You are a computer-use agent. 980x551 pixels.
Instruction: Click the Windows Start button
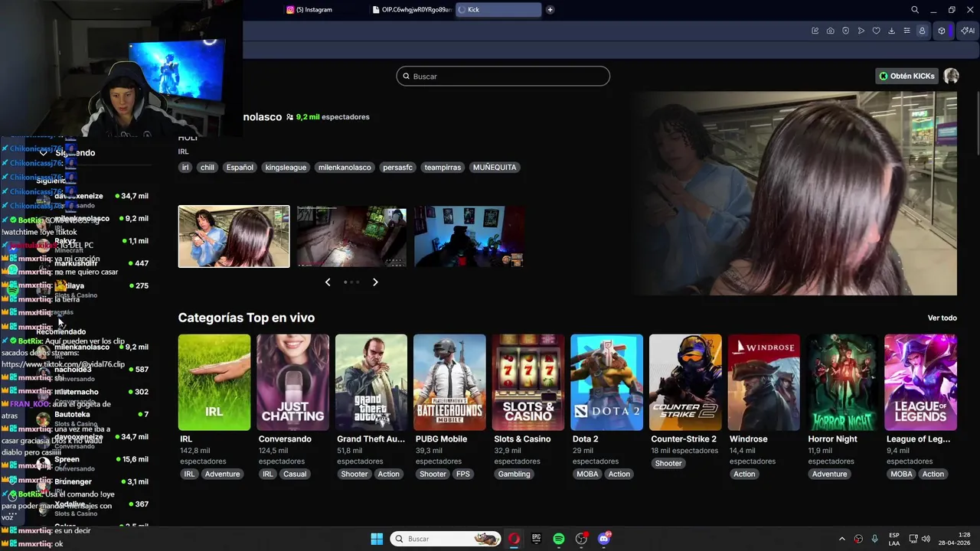(x=377, y=539)
